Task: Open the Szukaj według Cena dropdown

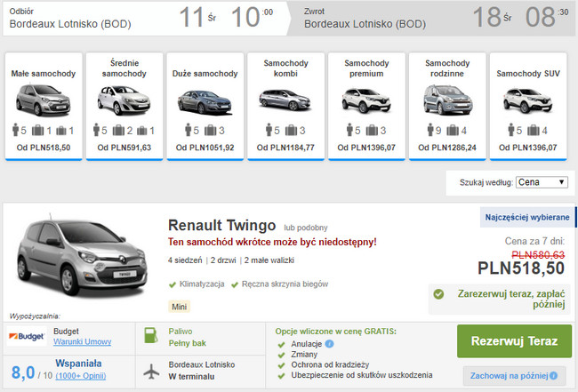Action: [542, 182]
